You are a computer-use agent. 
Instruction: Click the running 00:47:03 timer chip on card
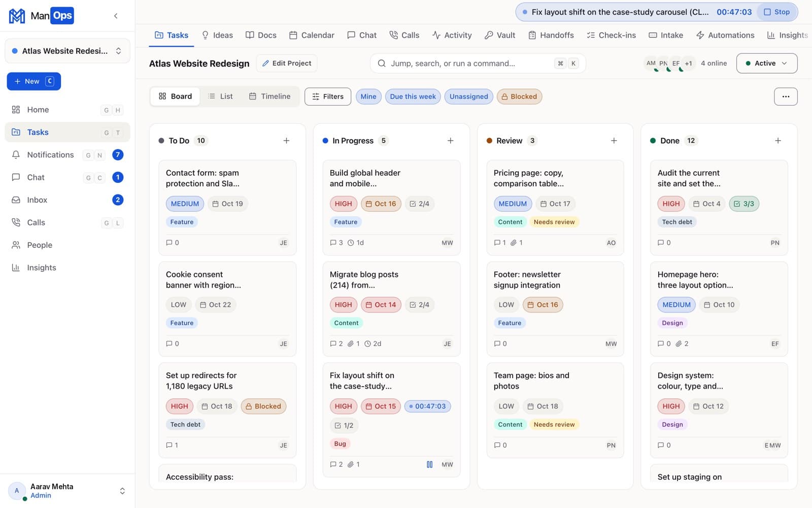pyautogui.click(x=428, y=406)
